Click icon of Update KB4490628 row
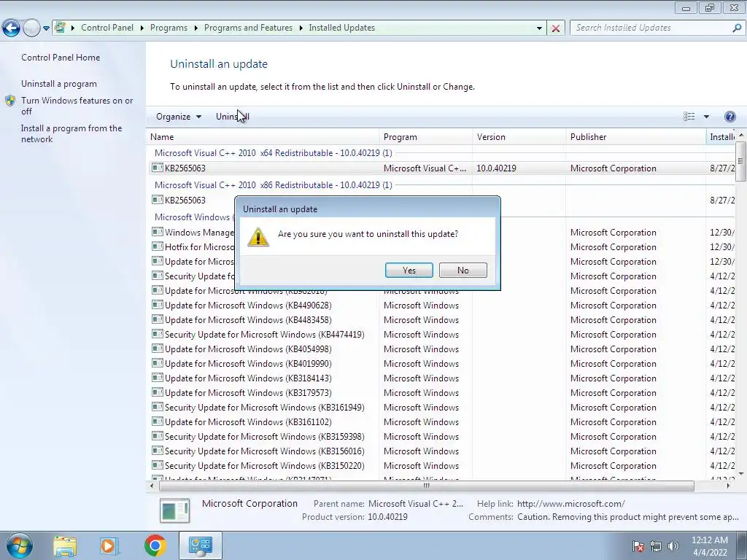Screen dimensions: 747x560 point(158,305)
